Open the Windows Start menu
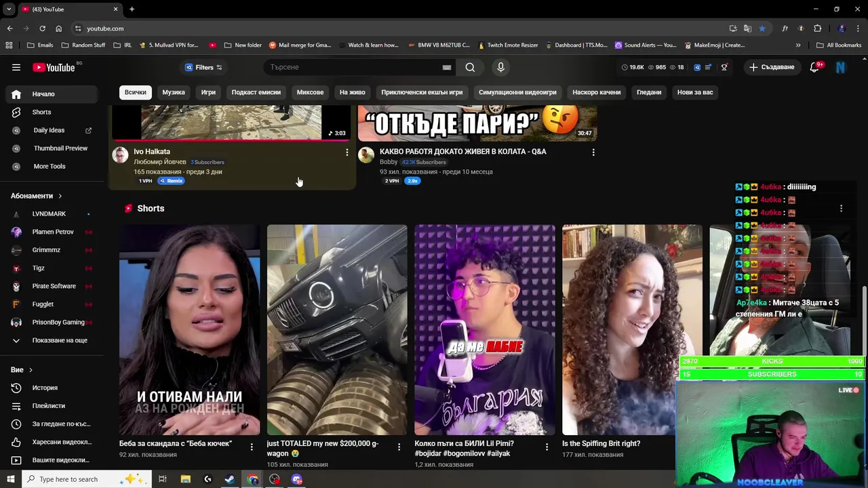 10,479
